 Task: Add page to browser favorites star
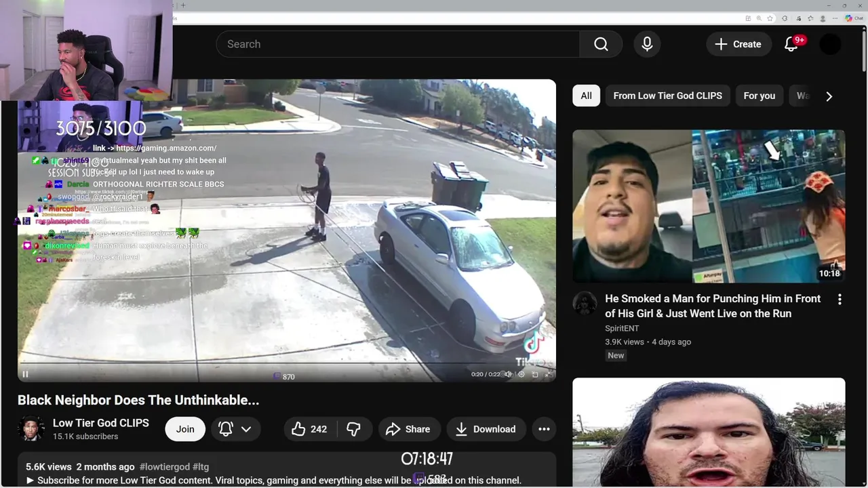click(770, 18)
